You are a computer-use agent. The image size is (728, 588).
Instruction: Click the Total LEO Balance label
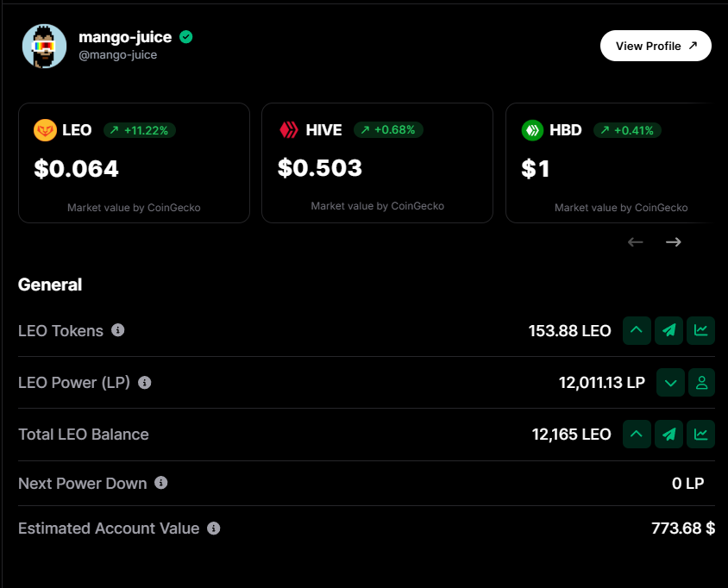[x=84, y=435]
